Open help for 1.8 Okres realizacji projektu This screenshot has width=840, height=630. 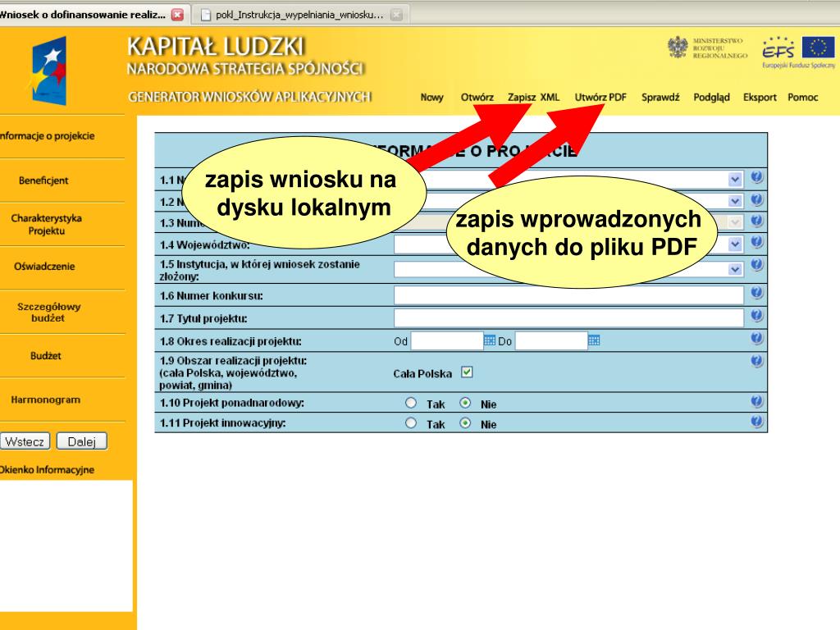pyautogui.click(x=756, y=338)
